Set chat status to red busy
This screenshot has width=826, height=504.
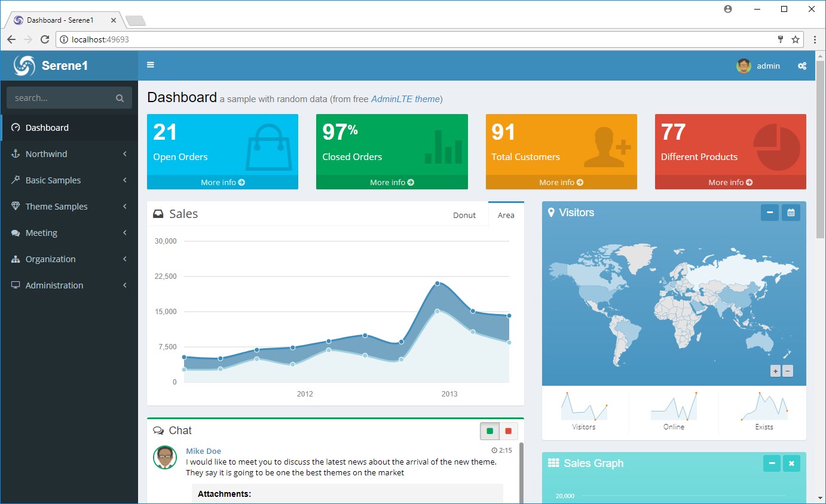508,431
